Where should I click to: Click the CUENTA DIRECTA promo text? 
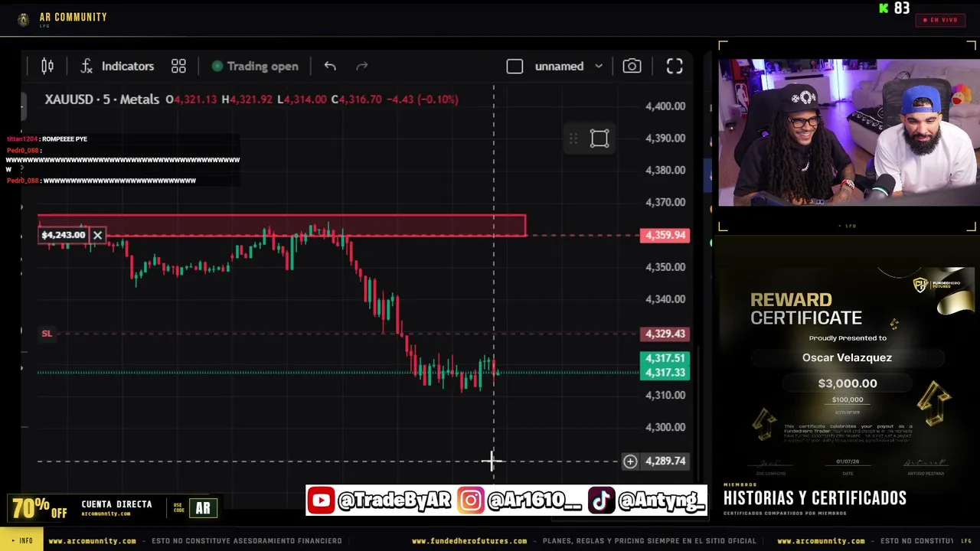click(116, 504)
